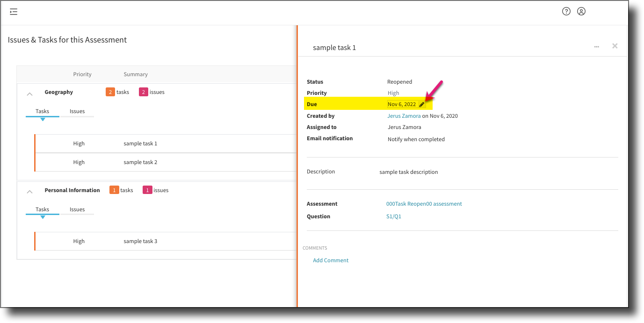Follow the S1/Q1 question link

tap(393, 216)
